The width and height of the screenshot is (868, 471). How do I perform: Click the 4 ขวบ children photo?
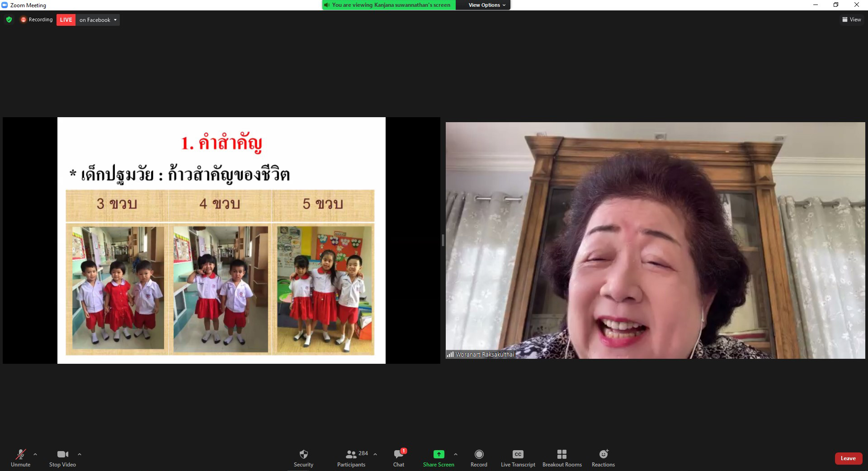(x=221, y=289)
